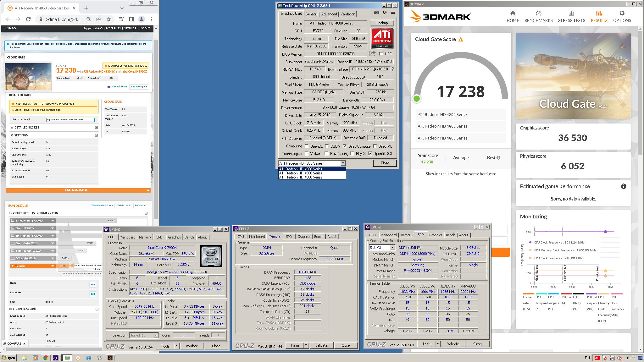The height and width of the screenshot is (362, 644).
Task: Click the GPU-Z Close button
Action: (385, 163)
